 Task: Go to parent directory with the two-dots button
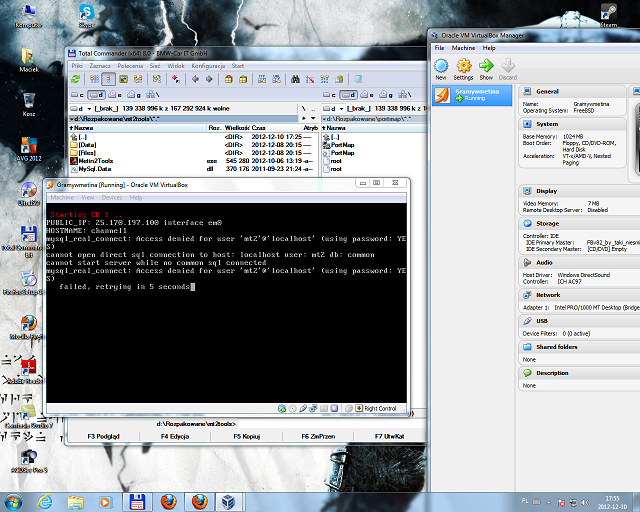tap(313, 109)
